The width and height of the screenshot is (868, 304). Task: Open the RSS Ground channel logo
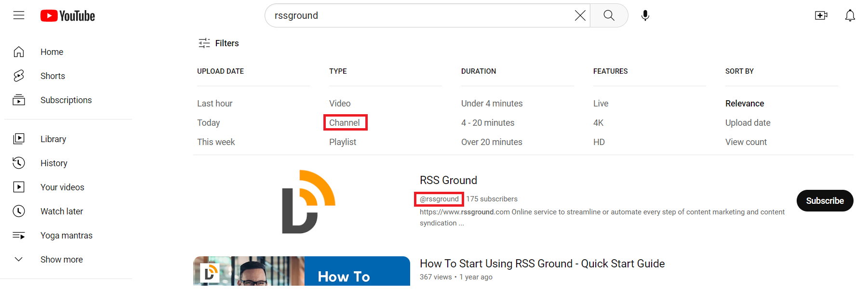[308, 201]
